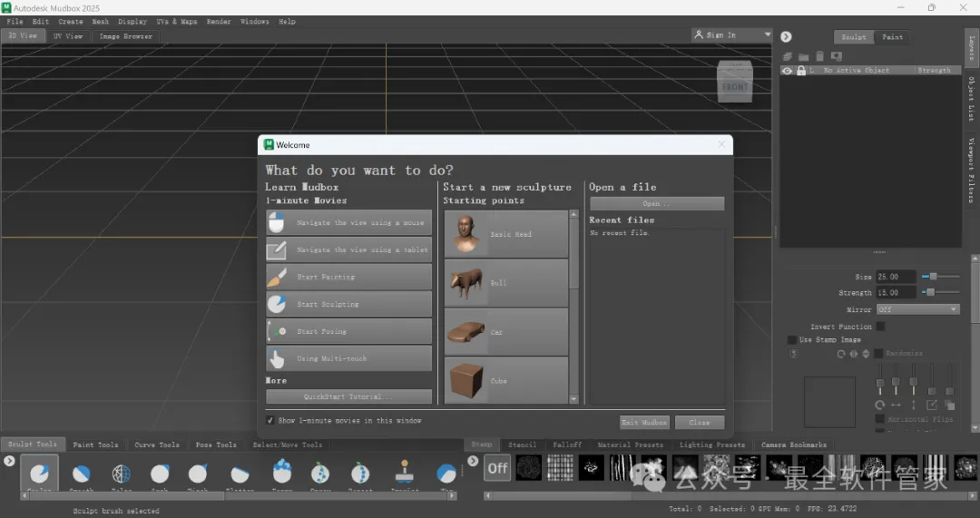Select the Imprint stamp tool icon

point(405,472)
